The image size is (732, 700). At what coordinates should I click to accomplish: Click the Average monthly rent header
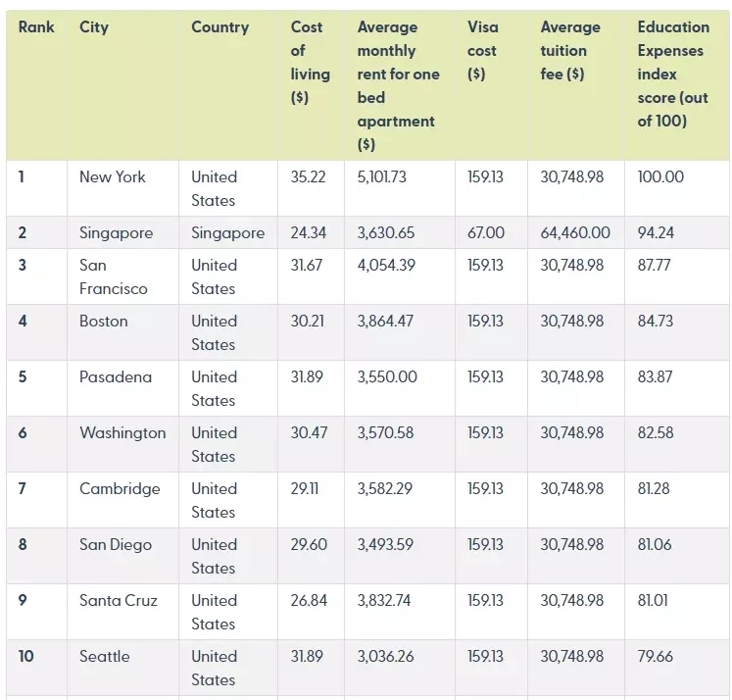pyautogui.click(x=398, y=85)
